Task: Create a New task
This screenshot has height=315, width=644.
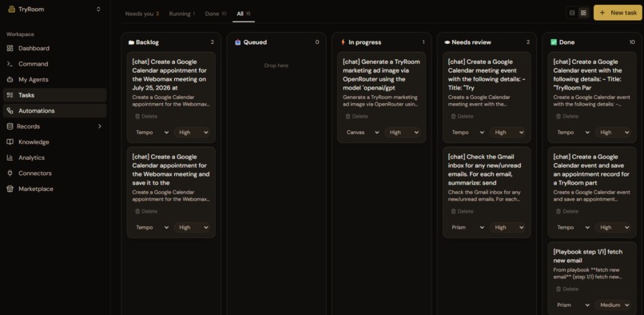Action: point(618,13)
